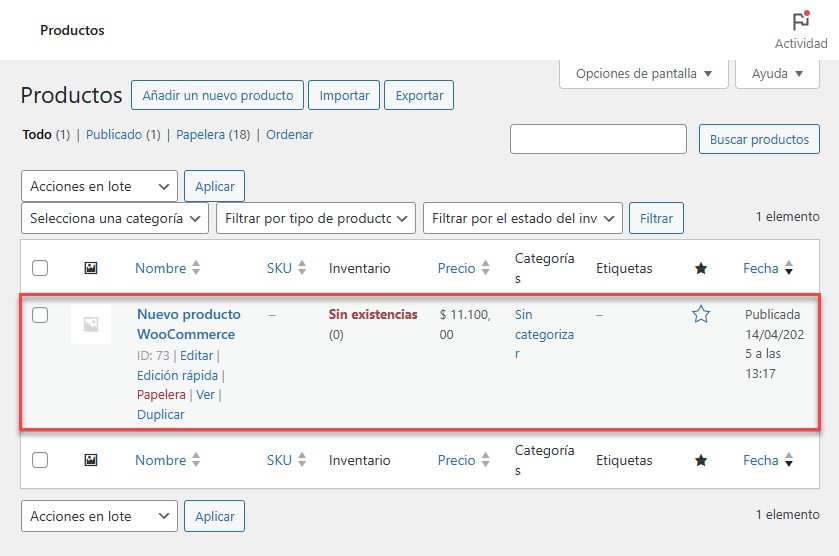Screen dimensions: 839x556
Task: Click the Precio sort arrows in header
Action: pos(486,268)
